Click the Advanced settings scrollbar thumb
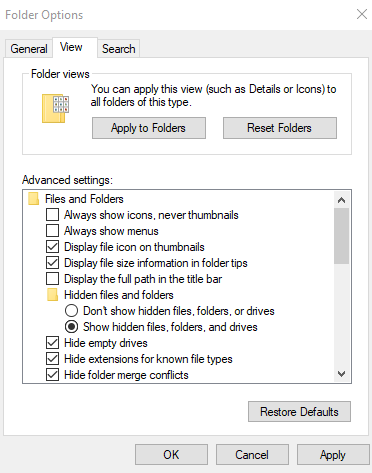This screenshot has height=473, width=372. (x=341, y=236)
